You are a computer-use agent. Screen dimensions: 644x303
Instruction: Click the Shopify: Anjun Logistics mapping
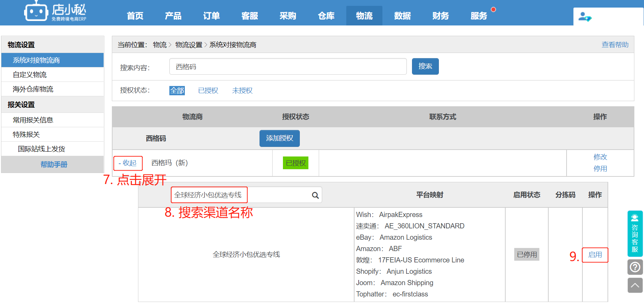coord(394,271)
